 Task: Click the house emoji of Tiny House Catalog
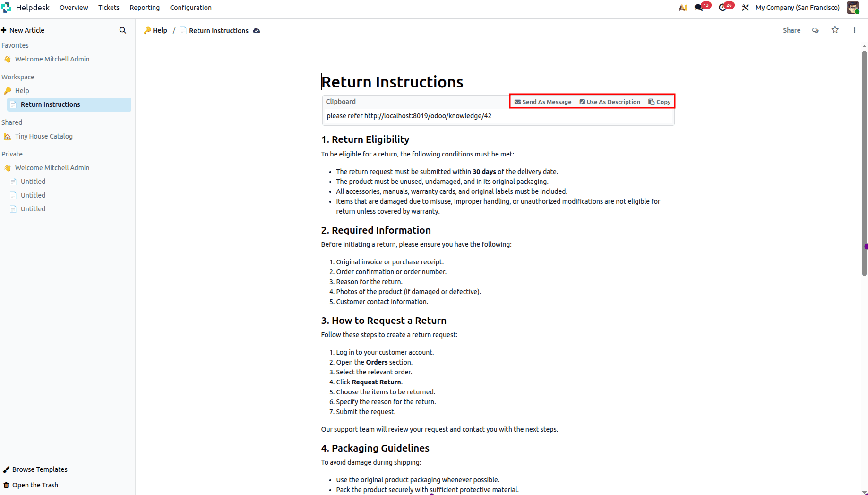click(8, 136)
